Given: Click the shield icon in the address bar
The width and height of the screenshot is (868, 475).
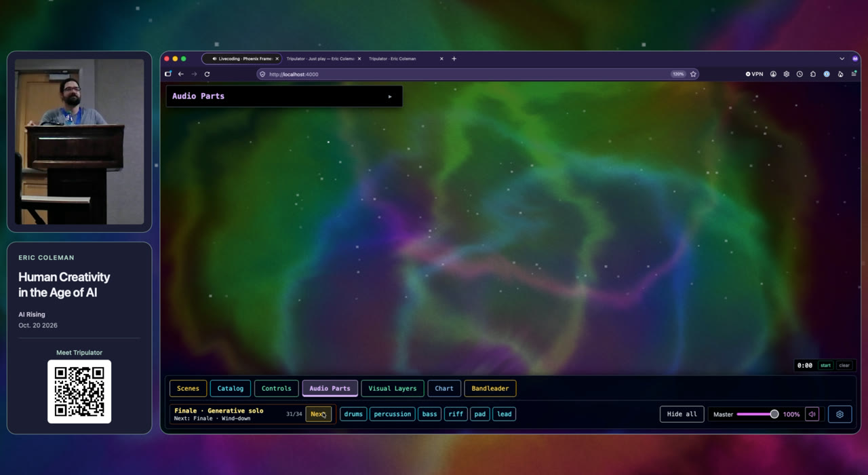Looking at the screenshot, I should coord(262,74).
